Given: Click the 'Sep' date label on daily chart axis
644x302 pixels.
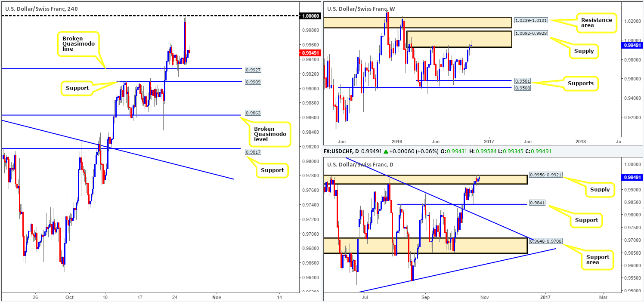Looking at the screenshot, I should pyautogui.click(x=426, y=297).
